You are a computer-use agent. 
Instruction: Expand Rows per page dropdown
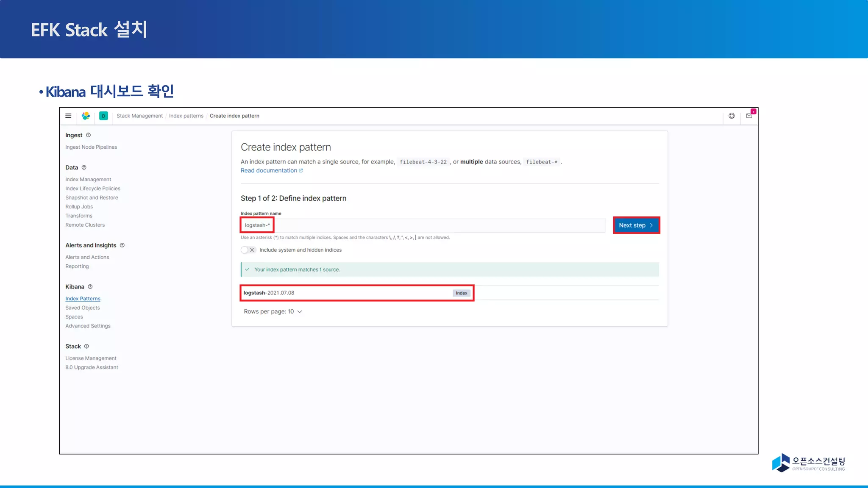point(273,311)
